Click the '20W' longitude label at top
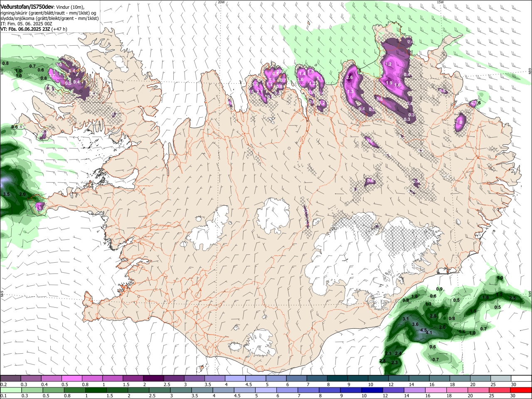 pyautogui.click(x=221, y=2)
